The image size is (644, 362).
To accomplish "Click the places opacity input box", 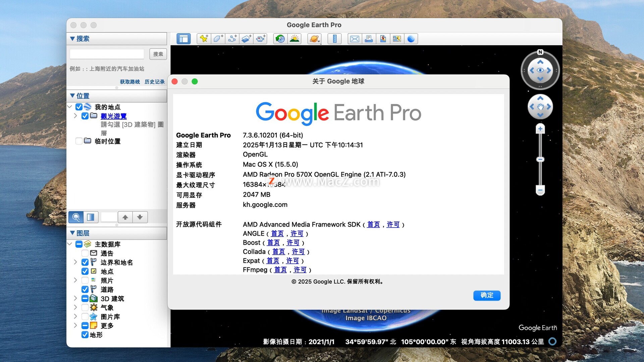I will pyautogui.click(x=109, y=217).
